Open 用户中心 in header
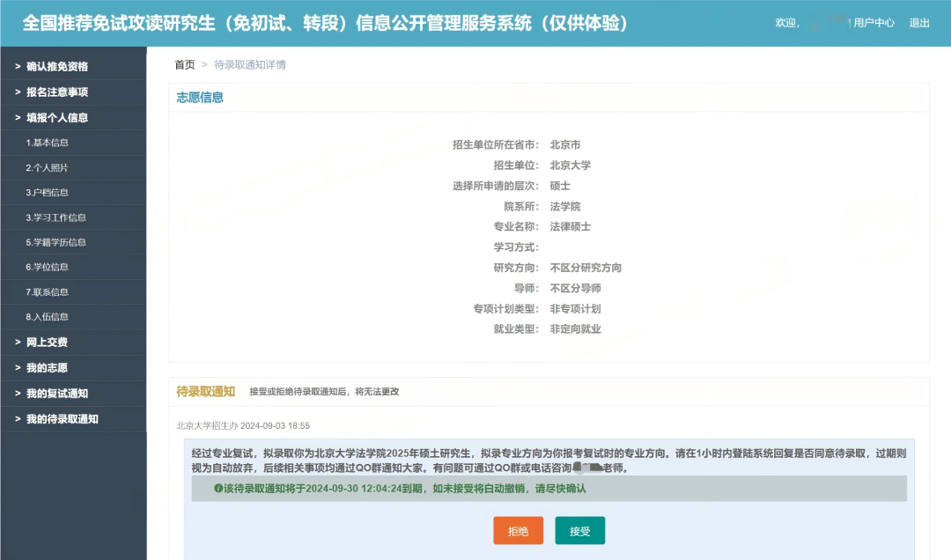This screenshot has height=560, width=951. [874, 23]
